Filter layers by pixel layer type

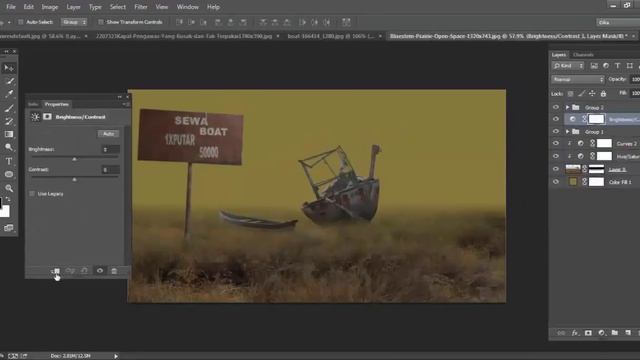pos(594,66)
